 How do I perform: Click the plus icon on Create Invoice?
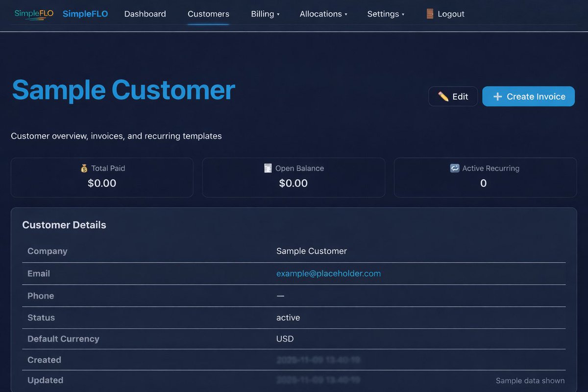(497, 97)
